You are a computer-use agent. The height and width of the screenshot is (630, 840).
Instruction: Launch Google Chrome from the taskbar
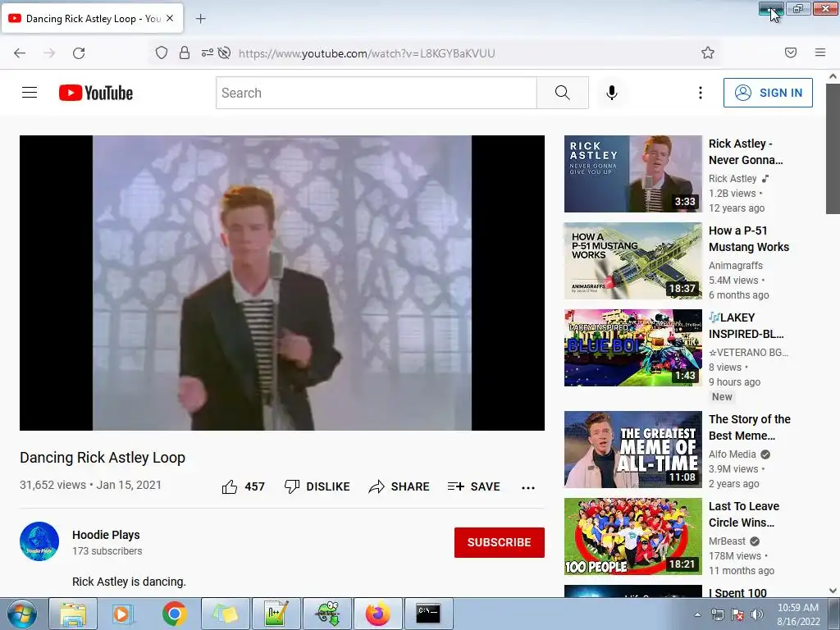click(174, 614)
